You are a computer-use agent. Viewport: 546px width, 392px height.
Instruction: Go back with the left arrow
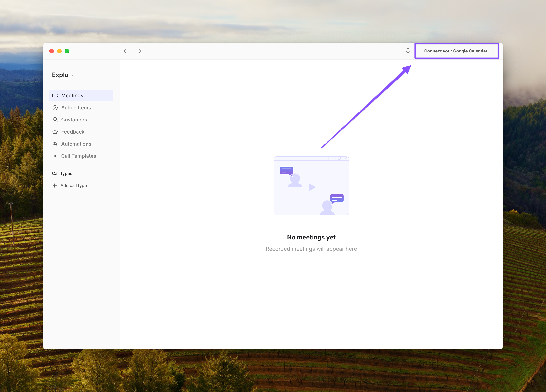click(126, 51)
